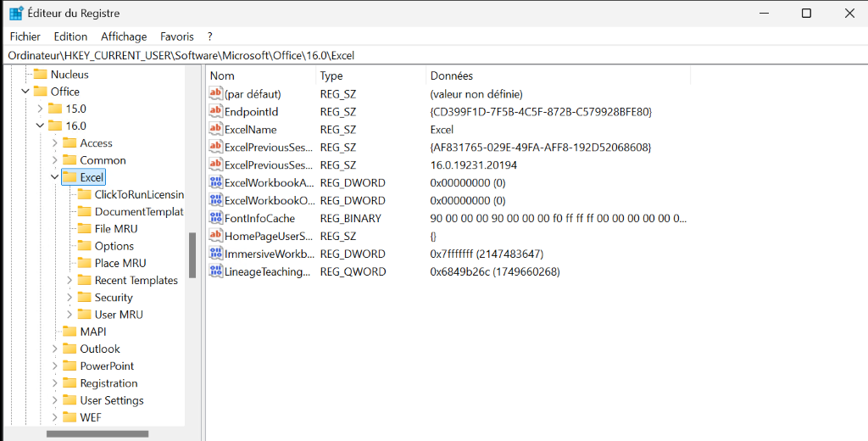Click the folder icon of Outlook key

(70, 349)
